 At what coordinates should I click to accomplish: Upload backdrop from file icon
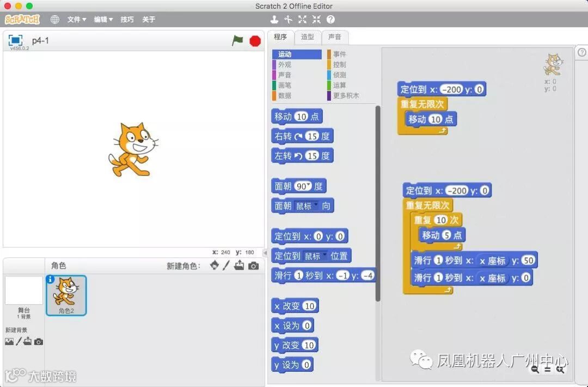(x=27, y=341)
